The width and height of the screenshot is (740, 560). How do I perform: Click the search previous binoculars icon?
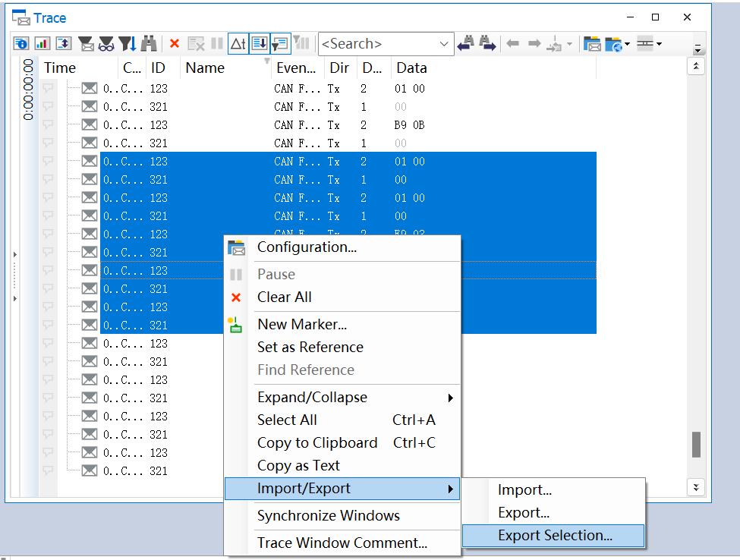click(466, 44)
